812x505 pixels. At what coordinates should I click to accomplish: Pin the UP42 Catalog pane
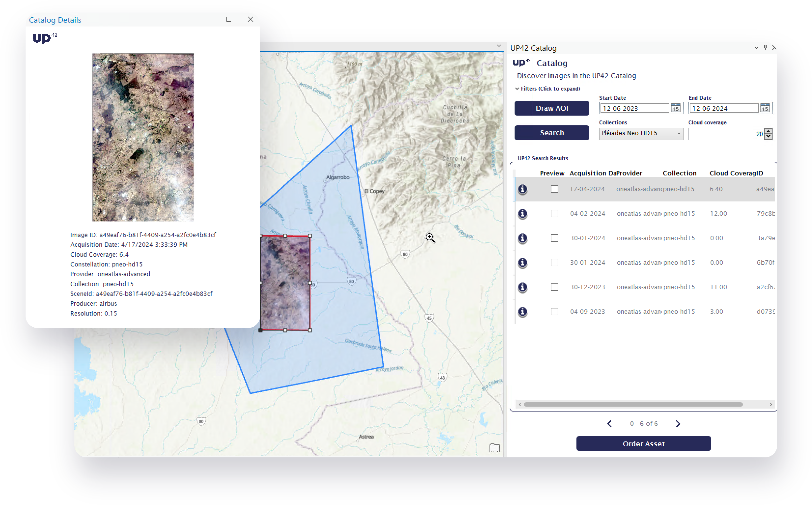click(x=765, y=47)
